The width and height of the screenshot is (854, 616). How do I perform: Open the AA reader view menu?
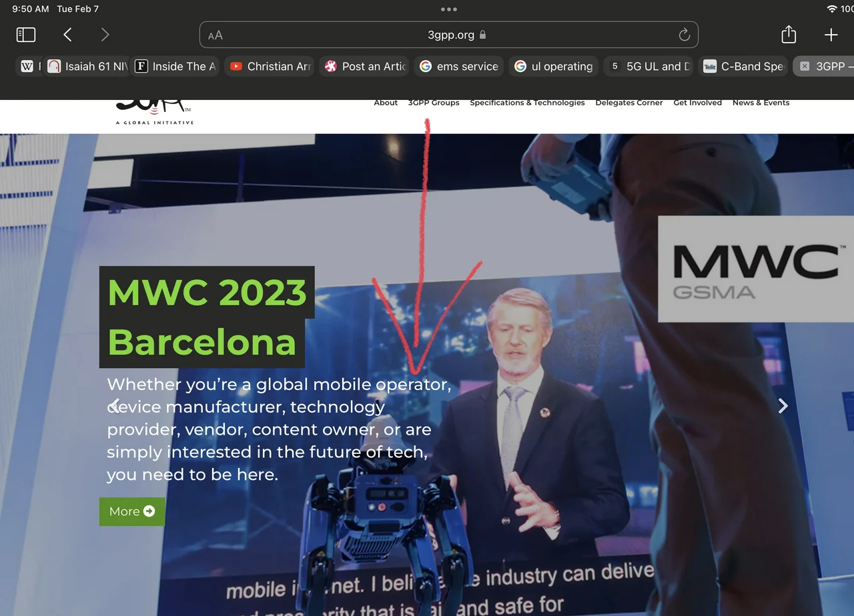tap(215, 35)
